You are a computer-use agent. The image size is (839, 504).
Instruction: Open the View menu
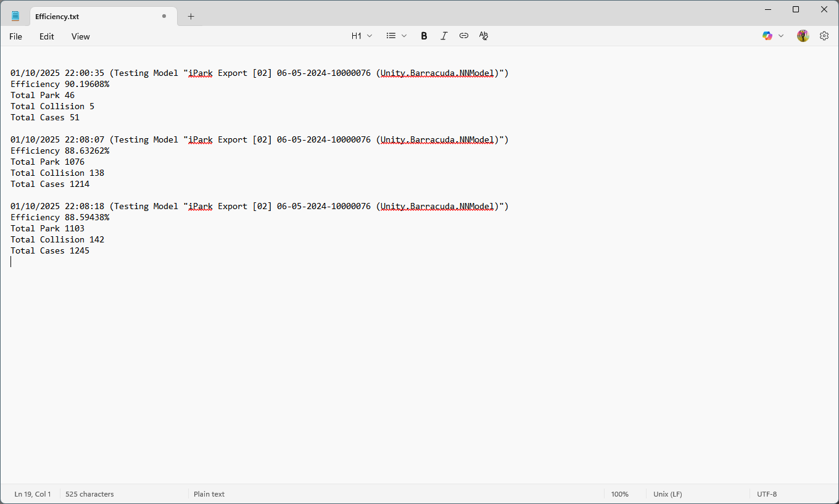80,36
